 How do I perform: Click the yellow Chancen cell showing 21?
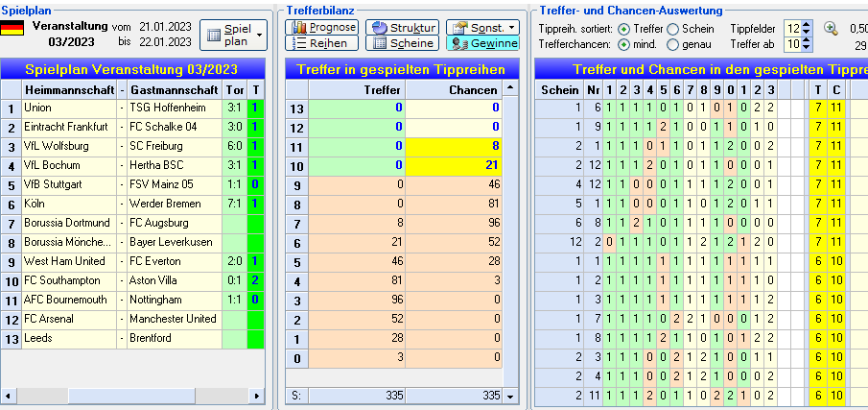(454, 165)
